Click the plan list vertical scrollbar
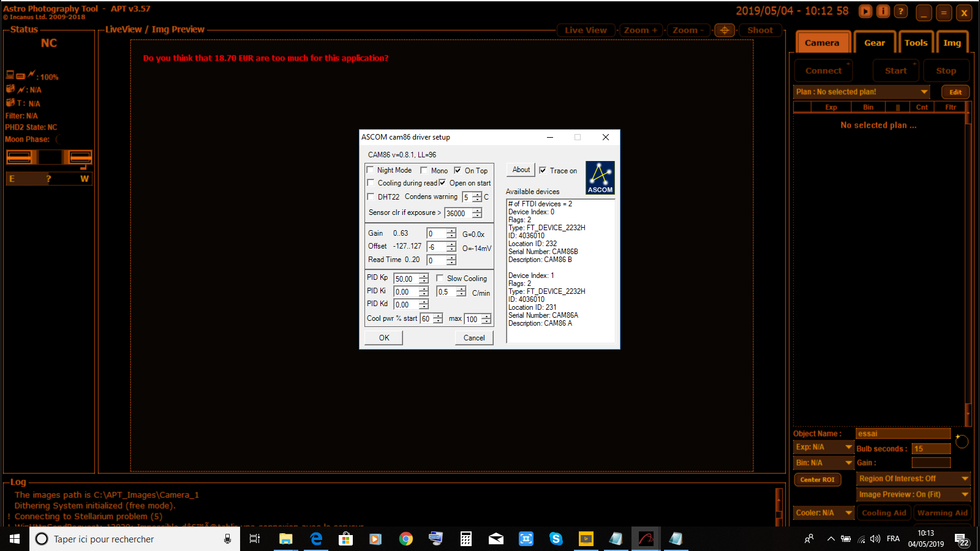Viewport: 980px width, 551px height. coord(968,263)
